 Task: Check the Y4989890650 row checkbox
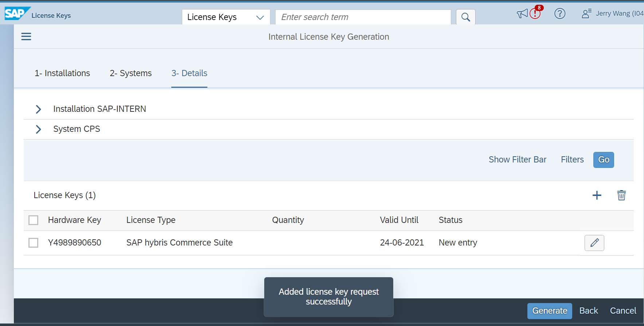coord(34,243)
